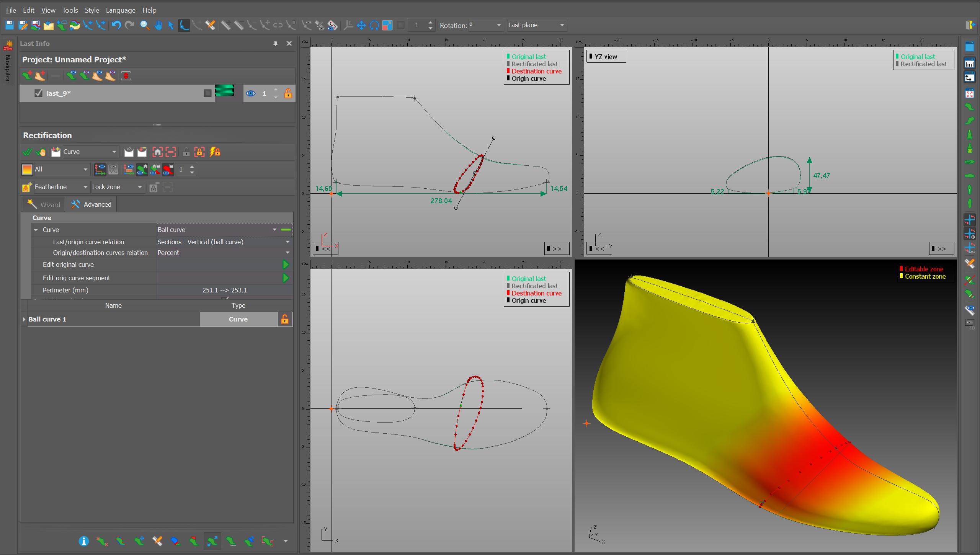Select the magnifier zoom tool
The height and width of the screenshot is (555, 980).
145,25
